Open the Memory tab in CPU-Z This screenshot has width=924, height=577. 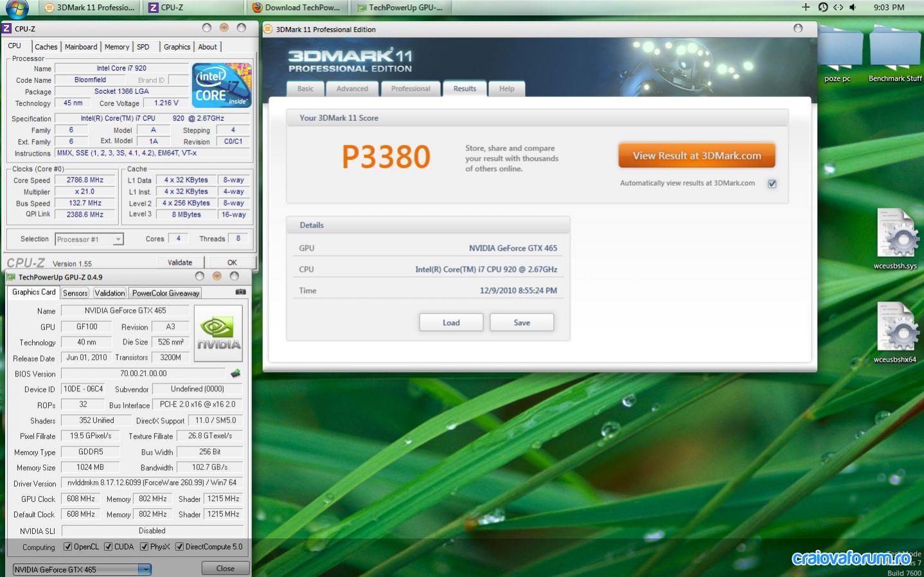(117, 47)
